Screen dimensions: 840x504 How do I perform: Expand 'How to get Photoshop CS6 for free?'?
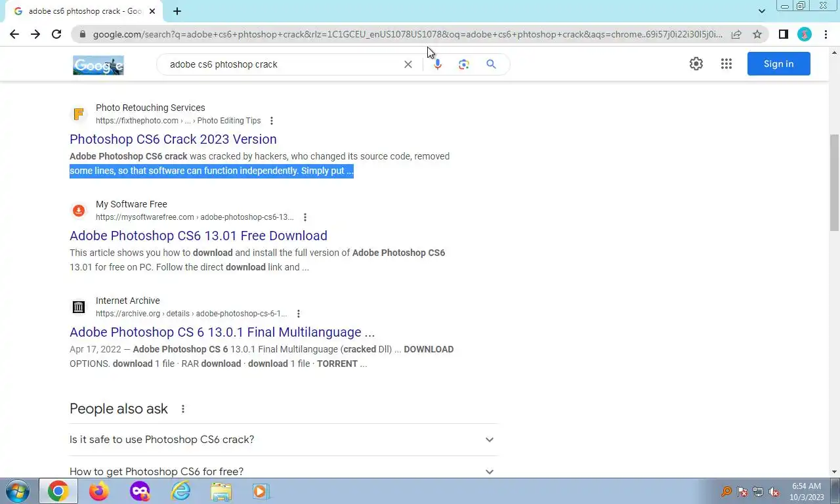(x=283, y=471)
